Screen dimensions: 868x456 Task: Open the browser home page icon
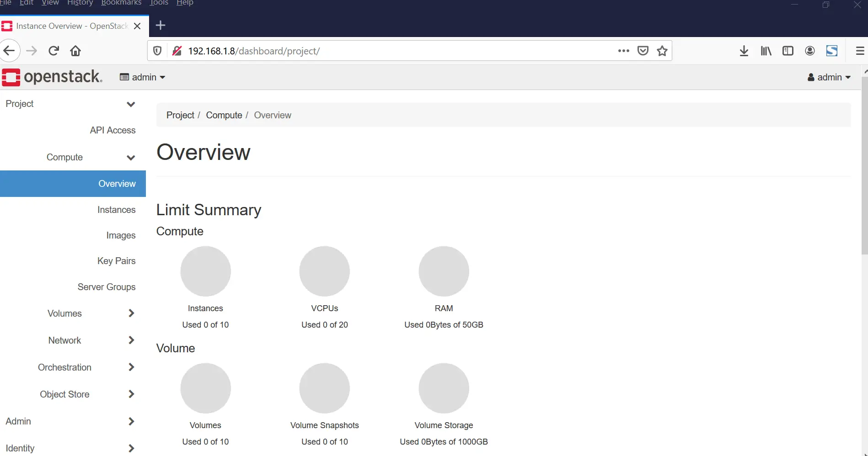pyautogui.click(x=75, y=51)
